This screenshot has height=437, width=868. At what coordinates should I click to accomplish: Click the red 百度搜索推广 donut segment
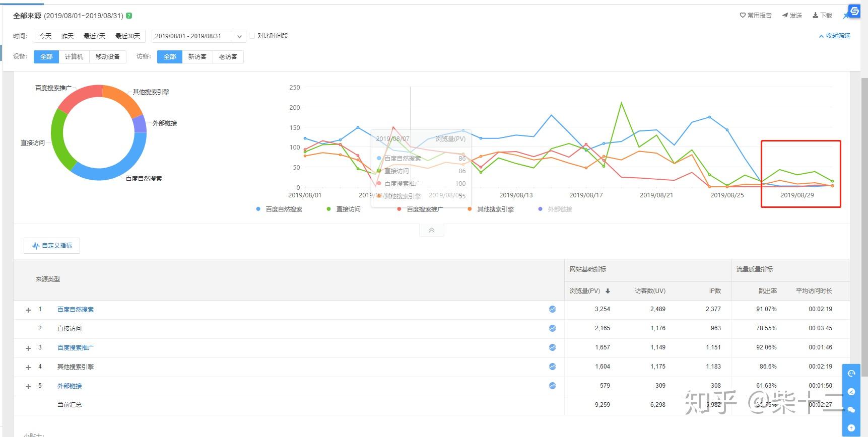pos(81,96)
